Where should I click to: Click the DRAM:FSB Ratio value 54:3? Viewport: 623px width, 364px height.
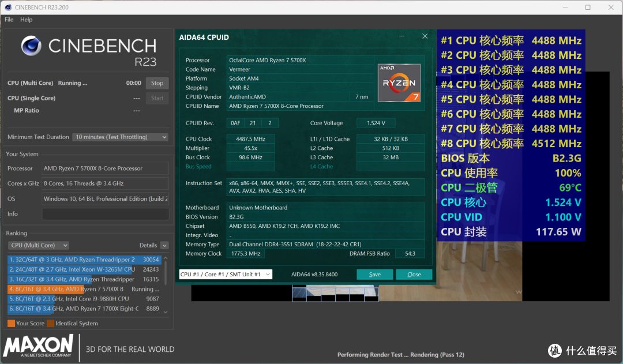(x=410, y=253)
